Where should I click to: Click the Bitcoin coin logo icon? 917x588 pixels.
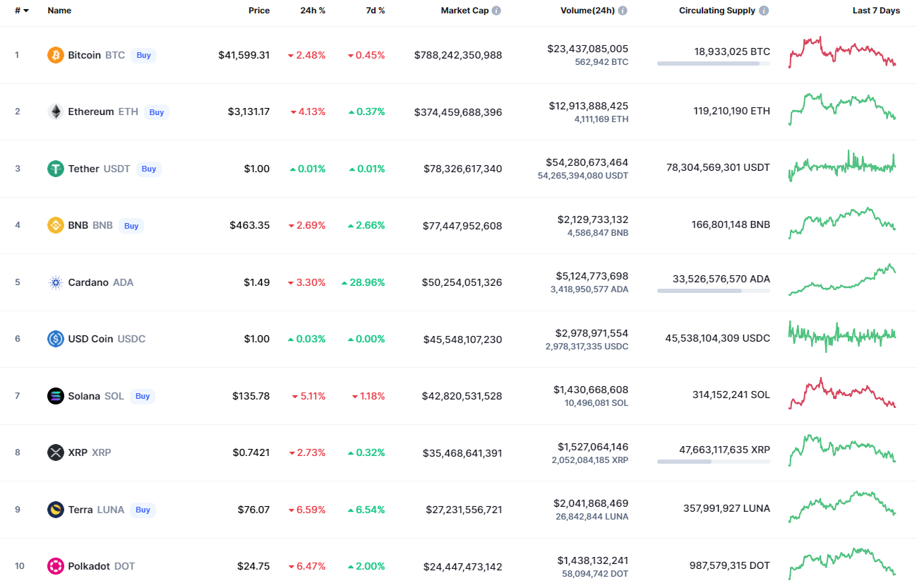55,55
